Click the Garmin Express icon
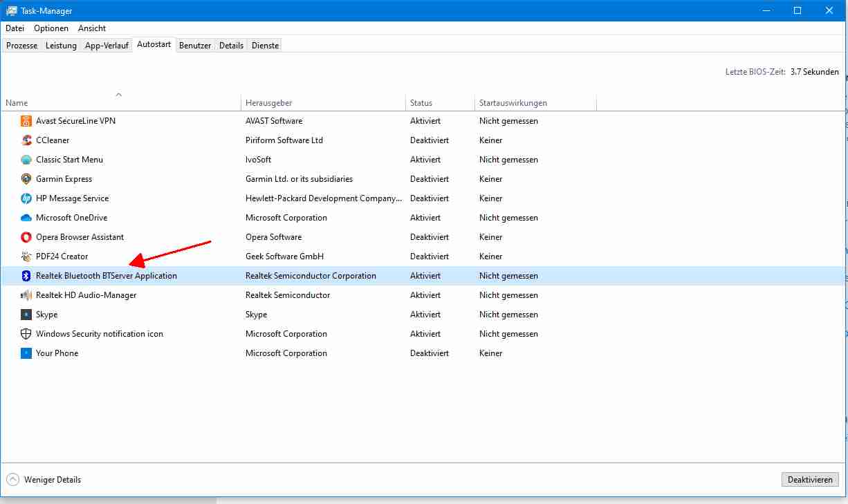Viewport: 848px width, 504px height. [26, 179]
